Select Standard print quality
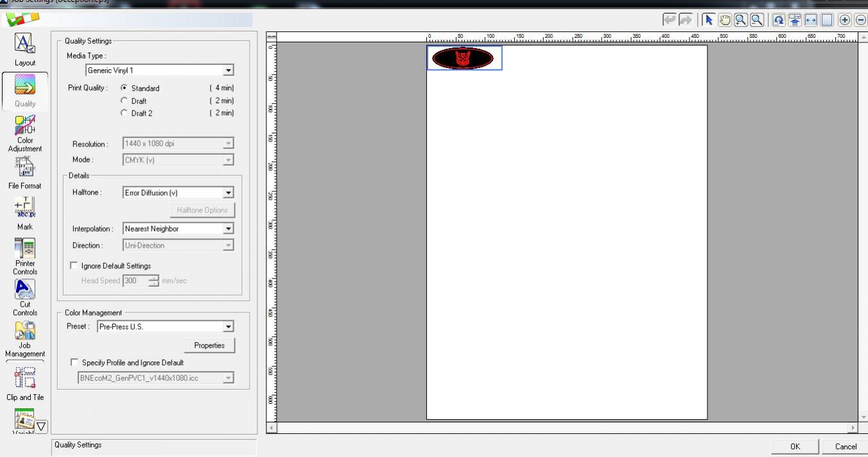This screenshot has height=457, width=868. 125,88
